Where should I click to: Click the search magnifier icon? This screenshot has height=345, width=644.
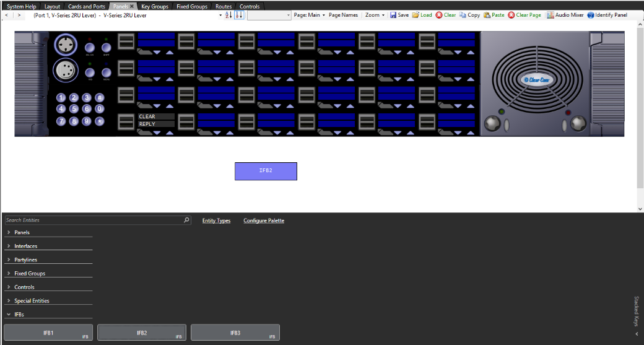click(187, 220)
